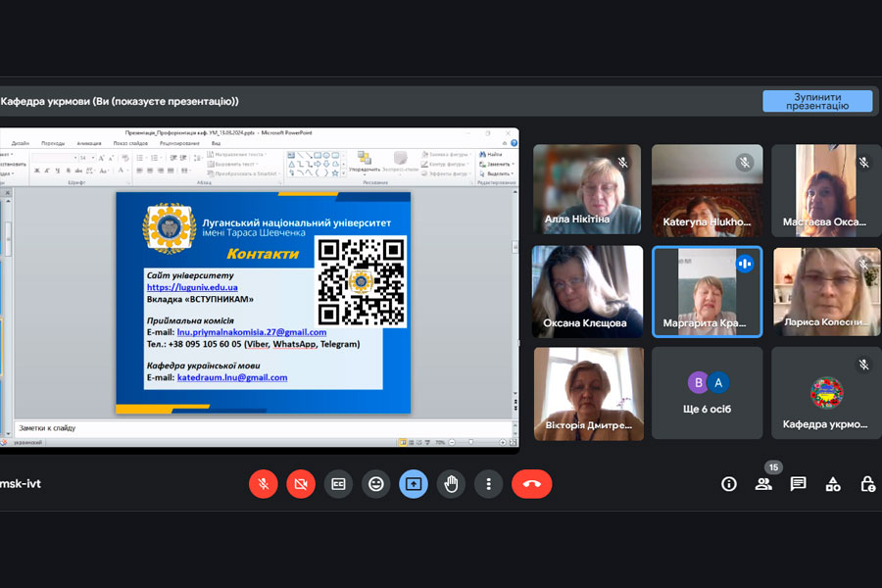Select Алла Нікітіна video tile
882x588 pixels.
click(587, 189)
